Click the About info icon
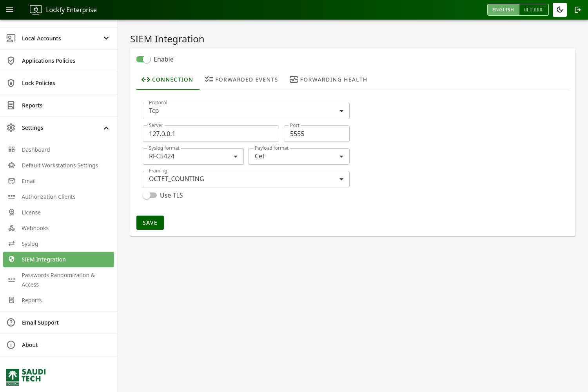The image size is (588, 392). click(x=11, y=345)
